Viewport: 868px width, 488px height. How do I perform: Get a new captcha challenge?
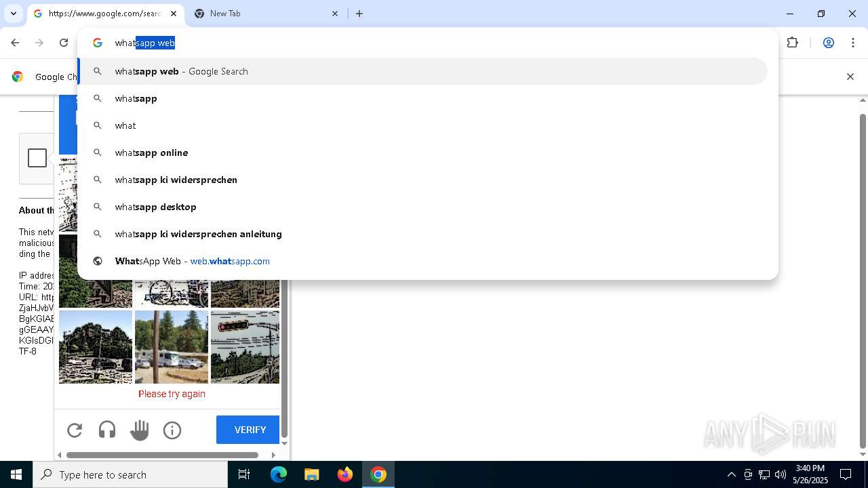click(75, 430)
